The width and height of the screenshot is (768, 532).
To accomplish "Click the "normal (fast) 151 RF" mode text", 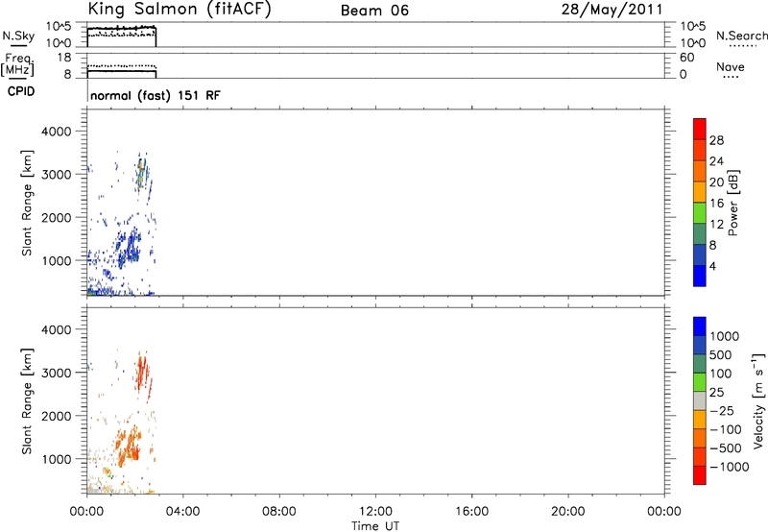I will click(x=156, y=95).
